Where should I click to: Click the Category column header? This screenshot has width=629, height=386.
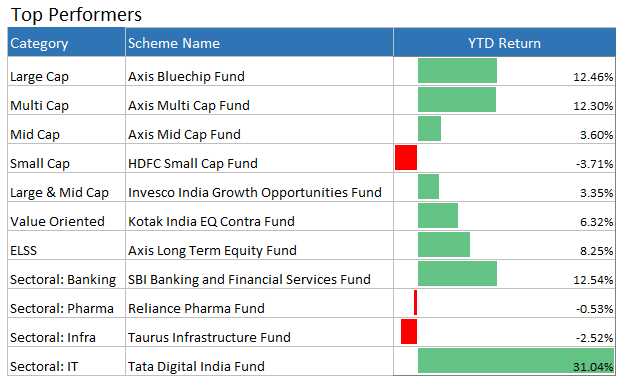(67, 42)
